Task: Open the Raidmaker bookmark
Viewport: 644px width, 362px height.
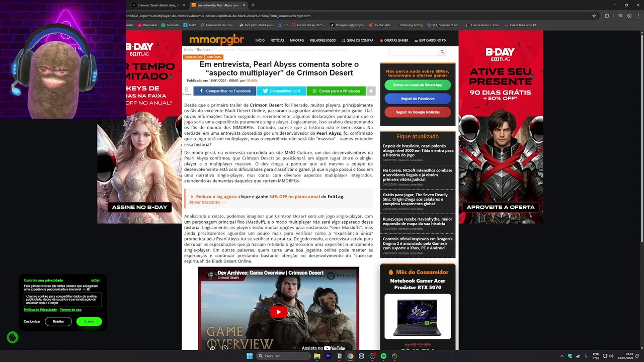Action: pos(147,25)
